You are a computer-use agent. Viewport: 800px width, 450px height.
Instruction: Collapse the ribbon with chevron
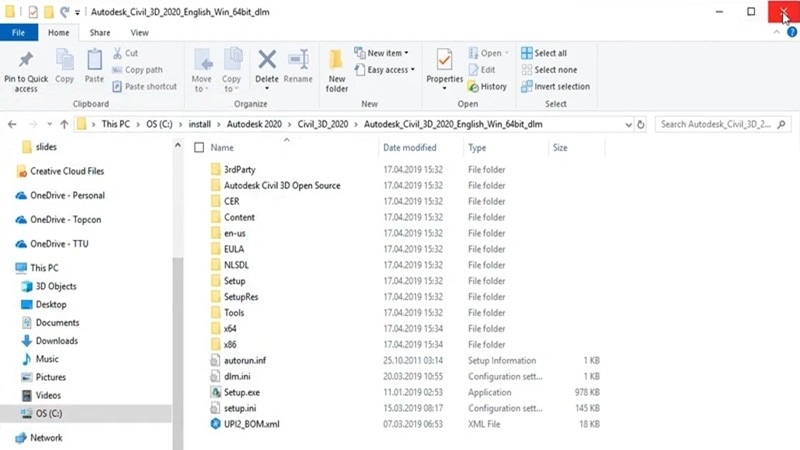tap(777, 32)
